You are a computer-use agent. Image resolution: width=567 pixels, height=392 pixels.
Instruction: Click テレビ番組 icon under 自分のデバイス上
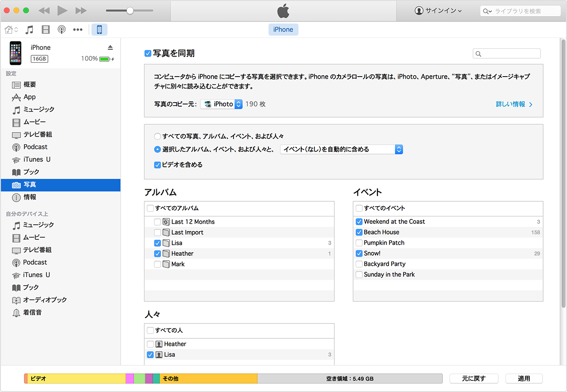click(16, 250)
